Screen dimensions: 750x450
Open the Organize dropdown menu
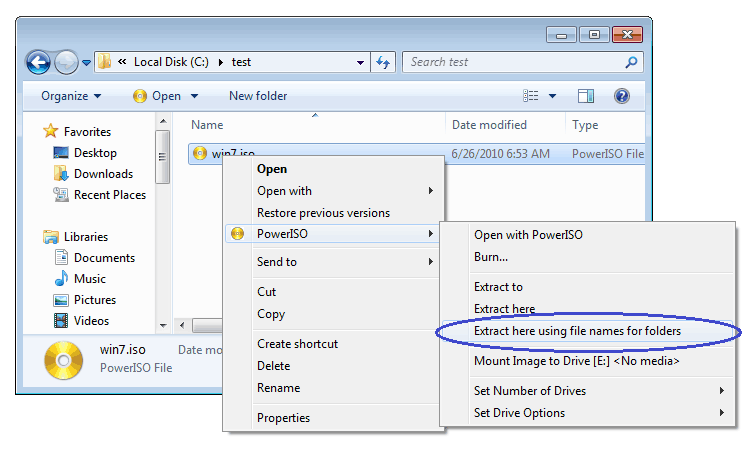click(71, 96)
